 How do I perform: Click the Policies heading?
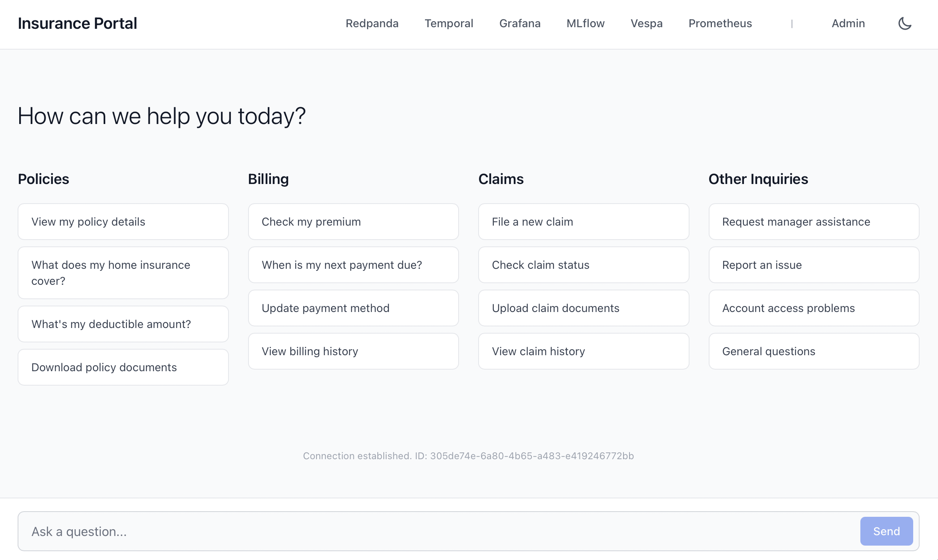pos(44,179)
